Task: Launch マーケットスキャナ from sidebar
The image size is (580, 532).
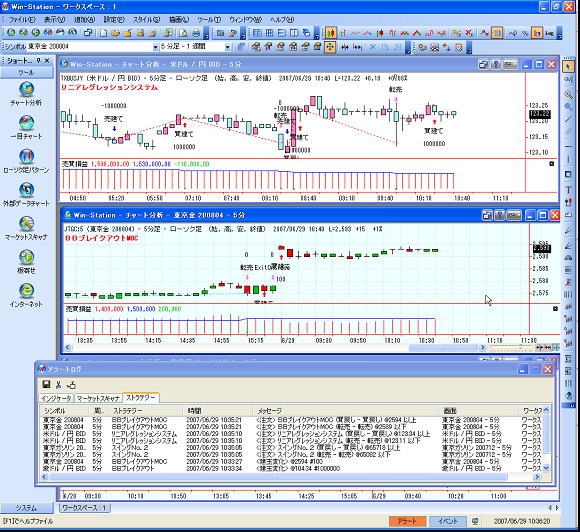Action: 26,228
